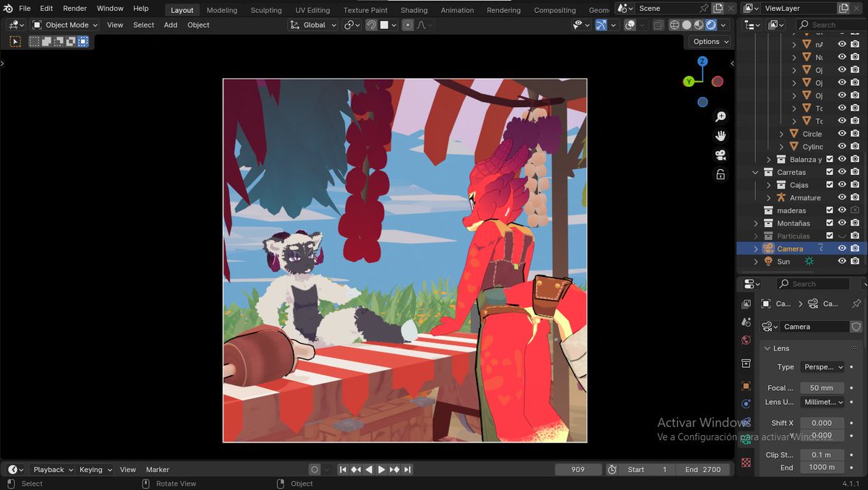Open the Texture properties checker icon
Image resolution: width=868 pixels, height=490 pixels.
point(746,462)
